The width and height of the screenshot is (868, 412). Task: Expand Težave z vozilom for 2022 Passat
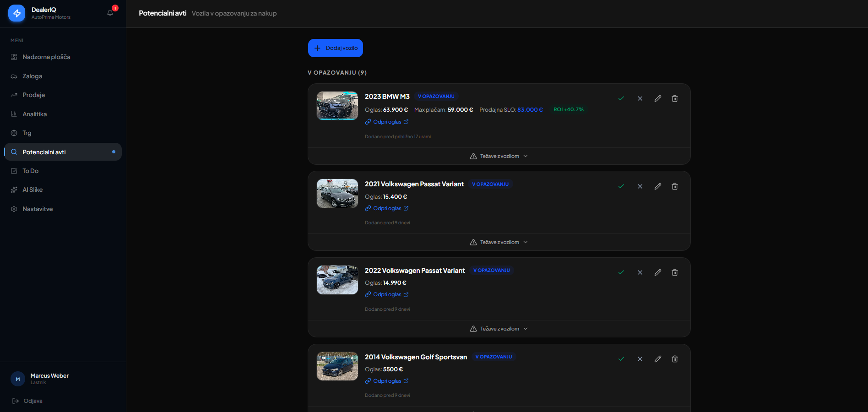[x=499, y=329]
